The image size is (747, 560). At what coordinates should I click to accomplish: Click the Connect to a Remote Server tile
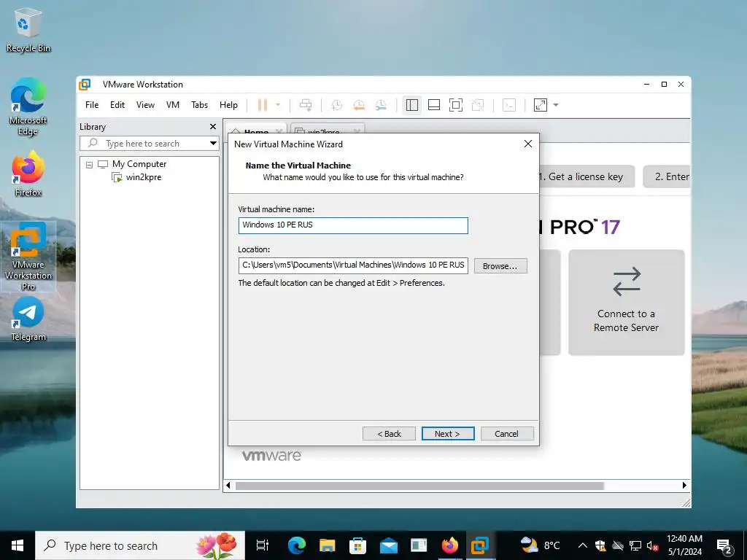click(x=627, y=303)
